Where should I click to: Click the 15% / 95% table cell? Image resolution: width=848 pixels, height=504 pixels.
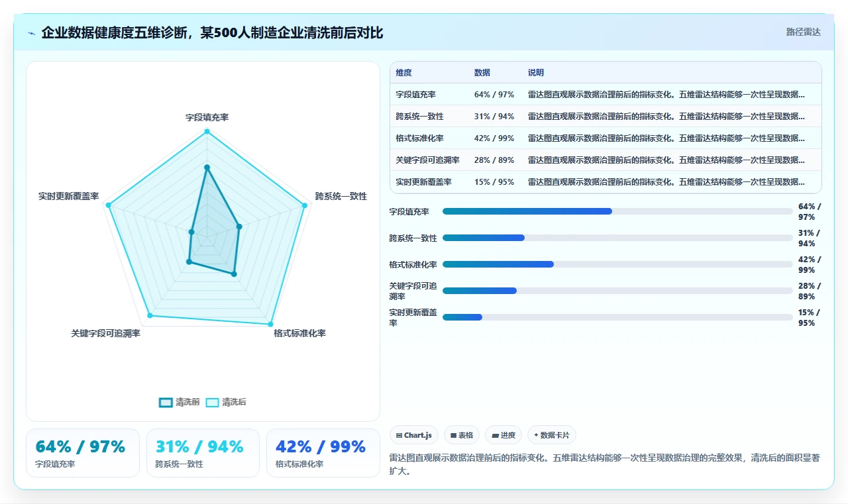[494, 181]
